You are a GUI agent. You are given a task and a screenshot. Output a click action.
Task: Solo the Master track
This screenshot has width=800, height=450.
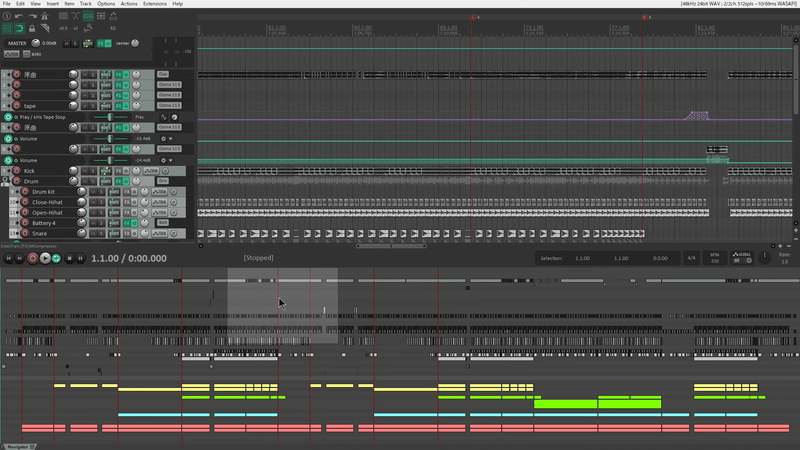[x=74, y=43]
